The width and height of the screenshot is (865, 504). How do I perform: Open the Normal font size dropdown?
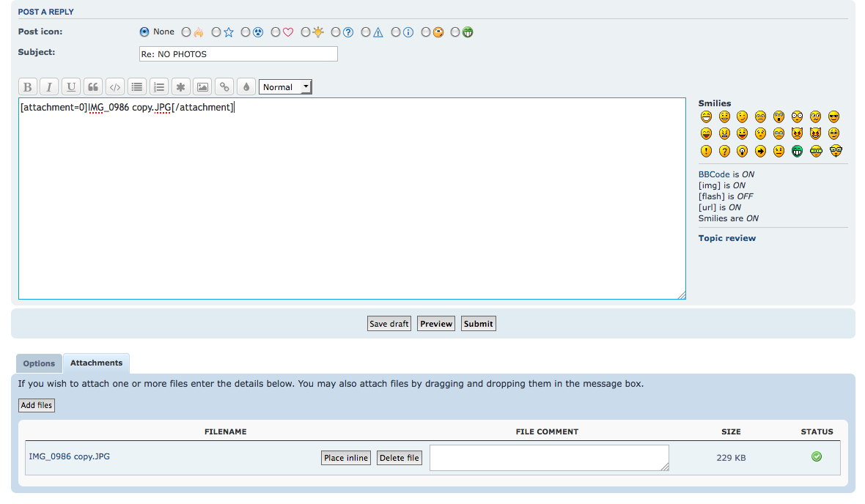pyautogui.click(x=285, y=87)
